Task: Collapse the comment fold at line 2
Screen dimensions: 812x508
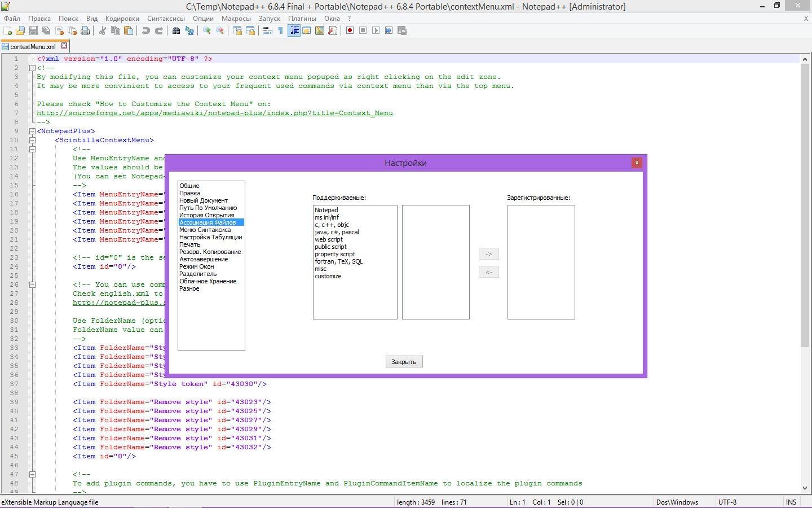Action: tap(32, 68)
